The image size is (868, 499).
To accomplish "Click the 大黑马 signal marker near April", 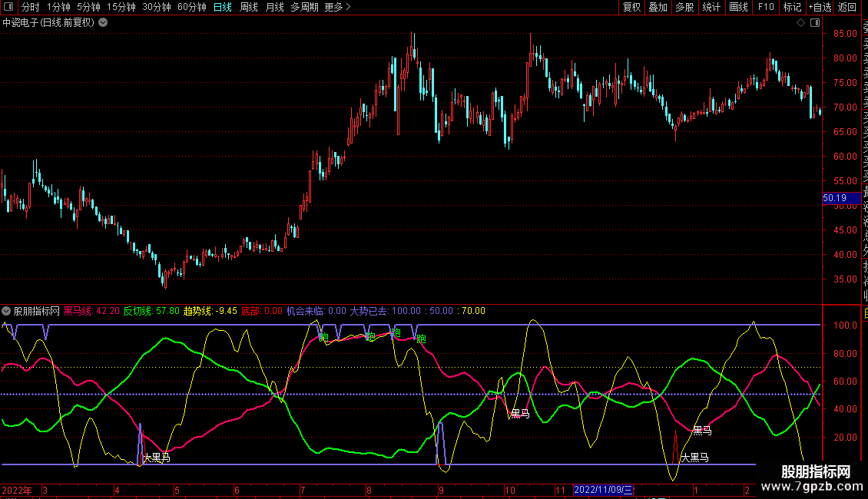I will (x=157, y=458).
